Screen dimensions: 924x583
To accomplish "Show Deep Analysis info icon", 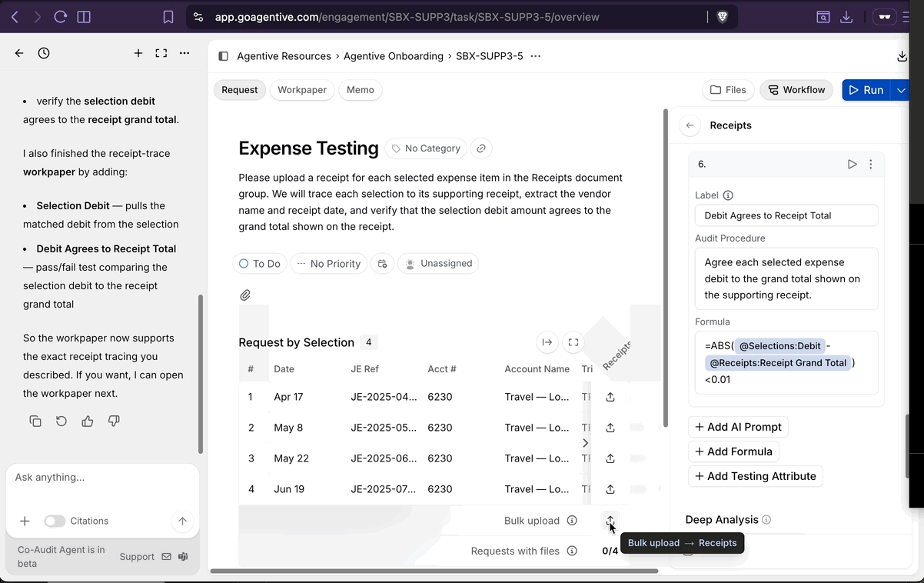I will coord(766,520).
